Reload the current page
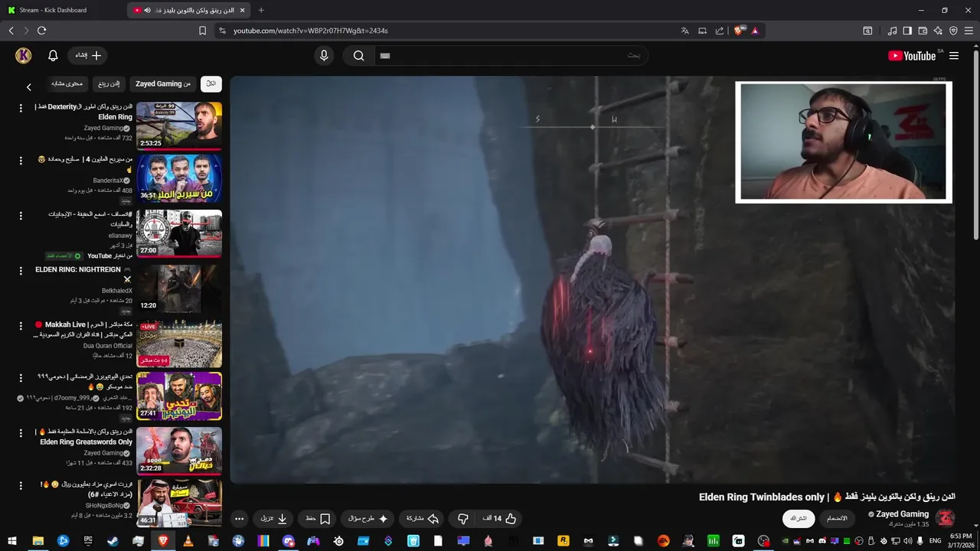 click(41, 31)
